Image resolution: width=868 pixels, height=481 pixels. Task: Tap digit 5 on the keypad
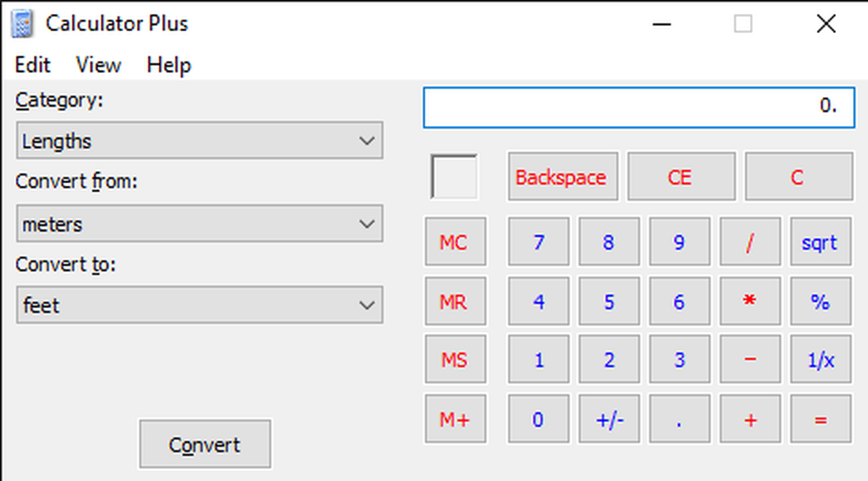(x=609, y=301)
